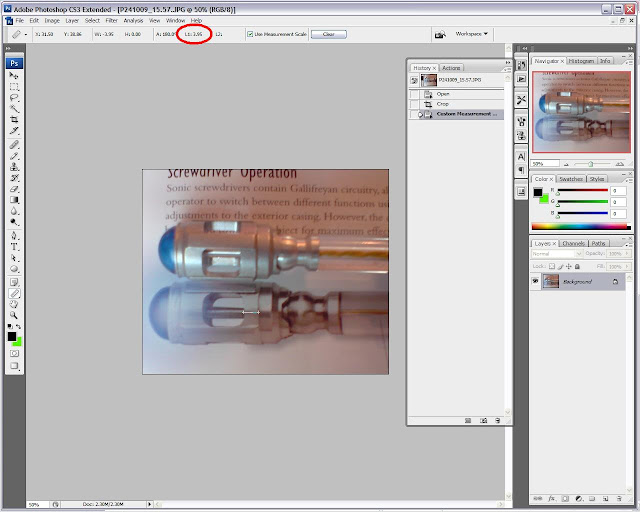Switch to the Channels tab
Screen dimensions: 640x512
[573, 243]
